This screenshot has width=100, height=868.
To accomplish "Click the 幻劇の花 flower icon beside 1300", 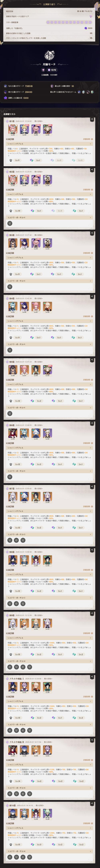I will pyautogui.click(x=86, y=28).
